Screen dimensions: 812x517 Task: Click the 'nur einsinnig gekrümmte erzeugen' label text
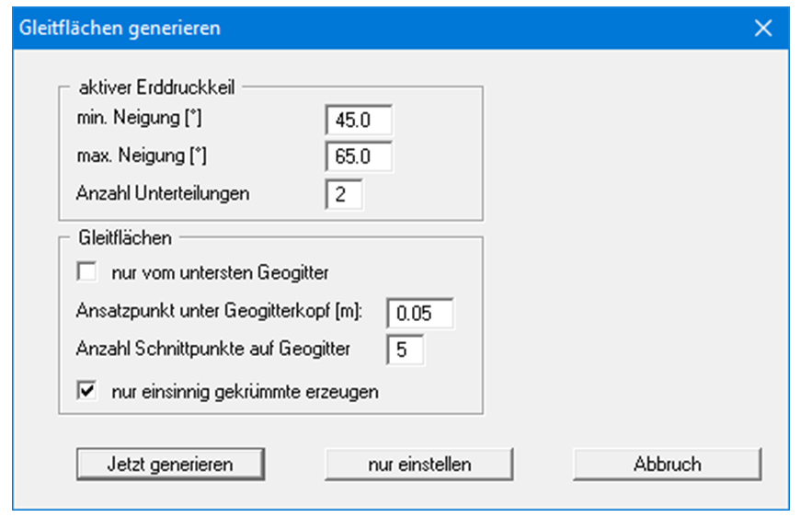click(x=245, y=391)
